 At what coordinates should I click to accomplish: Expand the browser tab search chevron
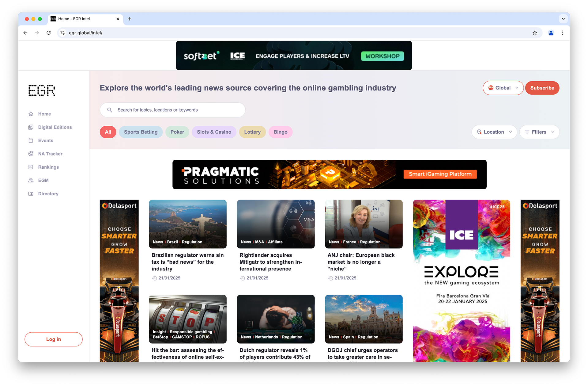[x=563, y=19]
